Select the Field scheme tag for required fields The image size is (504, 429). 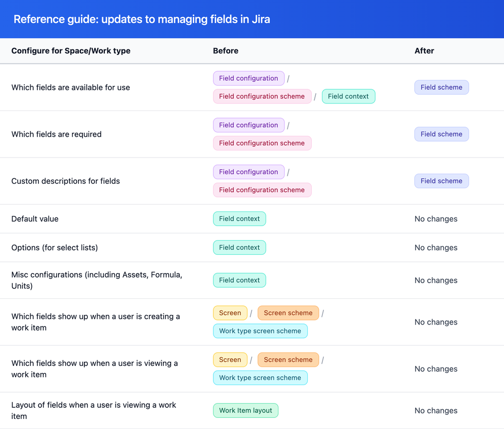441,134
